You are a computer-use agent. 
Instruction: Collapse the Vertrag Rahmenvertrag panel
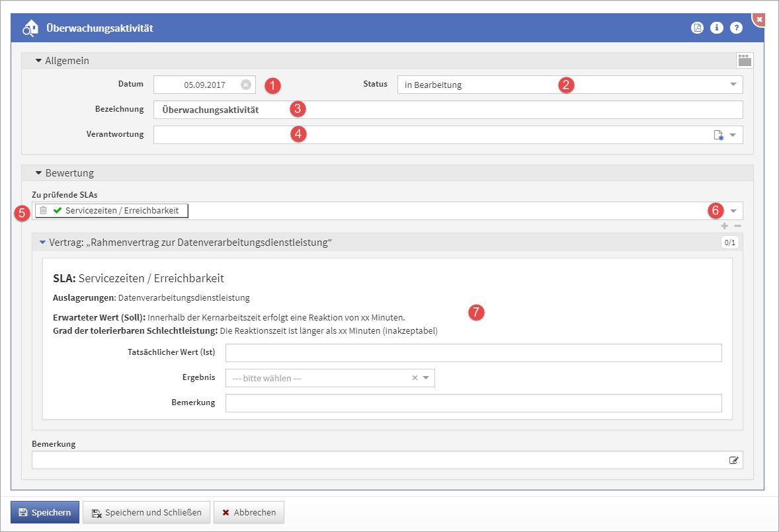pos(43,243)
